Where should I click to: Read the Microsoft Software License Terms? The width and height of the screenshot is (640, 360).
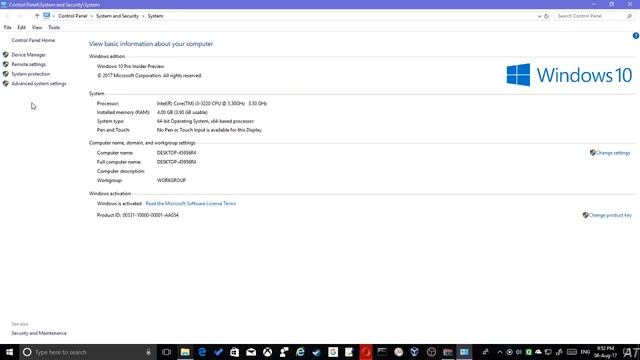click(x=191, y=203)
